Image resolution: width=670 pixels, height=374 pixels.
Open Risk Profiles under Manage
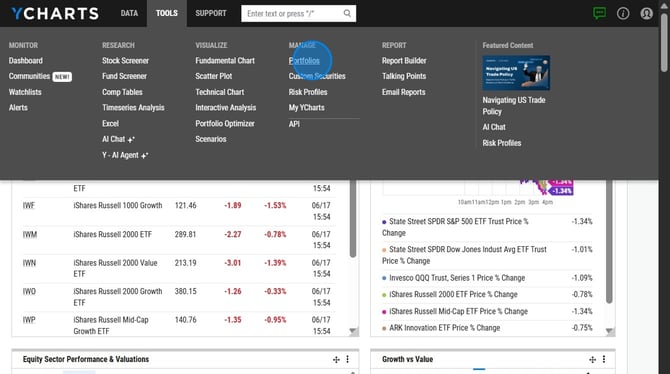pos(308,92)
